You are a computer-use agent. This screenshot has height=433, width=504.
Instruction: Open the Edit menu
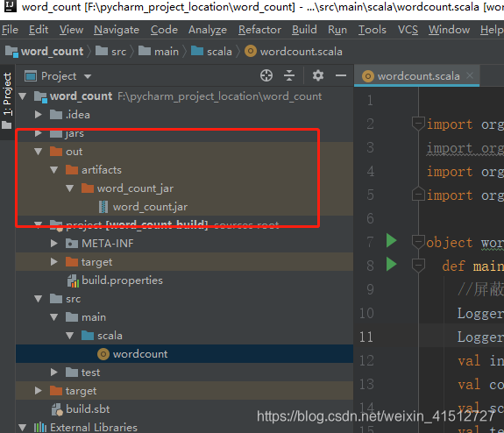[x=39, y=30]
